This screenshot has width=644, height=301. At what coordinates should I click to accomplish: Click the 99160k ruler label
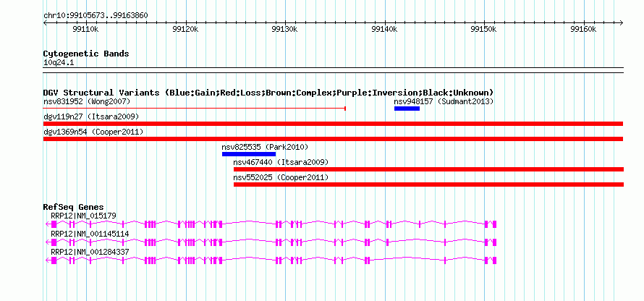[x=583, y=30]
